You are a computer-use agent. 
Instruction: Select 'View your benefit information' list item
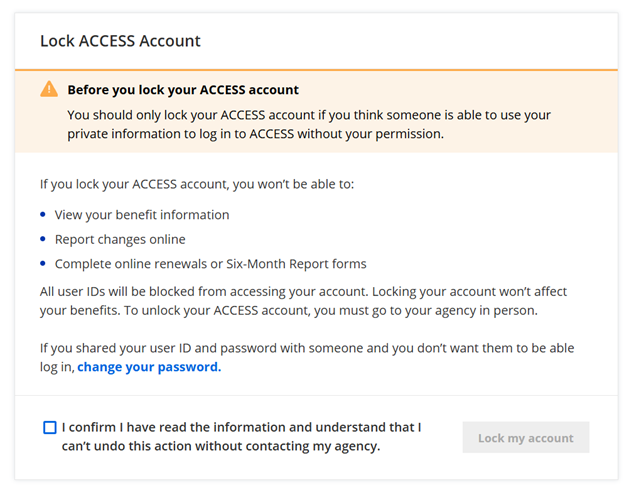point(142,215)
